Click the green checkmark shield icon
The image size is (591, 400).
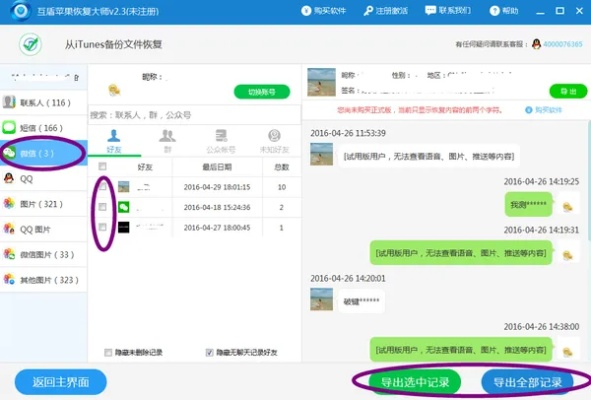[x=31, y=44]
